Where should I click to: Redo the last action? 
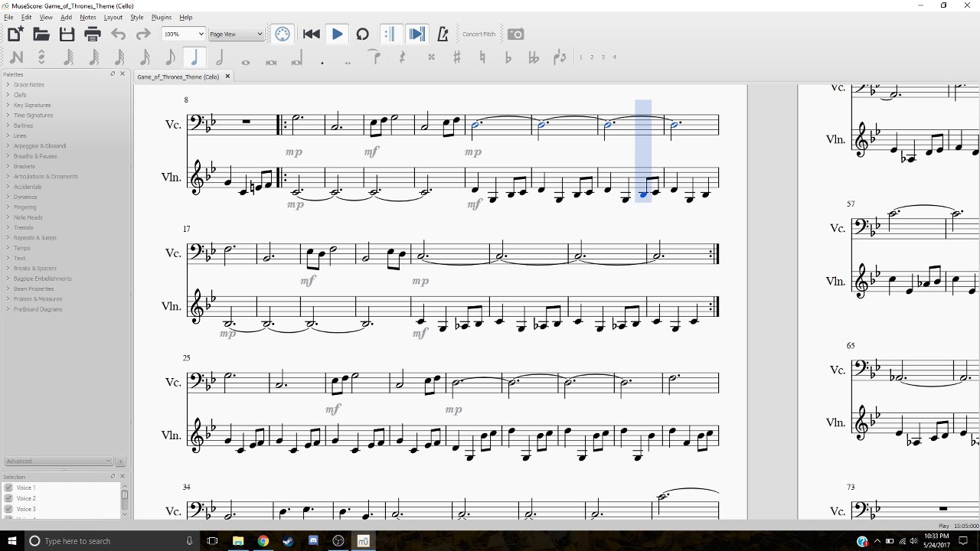[143, 34]
